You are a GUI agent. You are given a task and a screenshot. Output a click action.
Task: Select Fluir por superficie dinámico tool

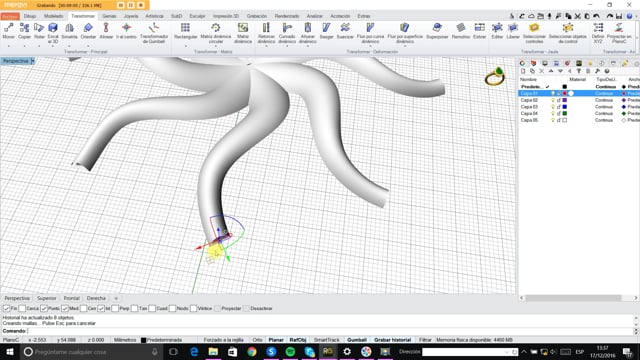405,33
